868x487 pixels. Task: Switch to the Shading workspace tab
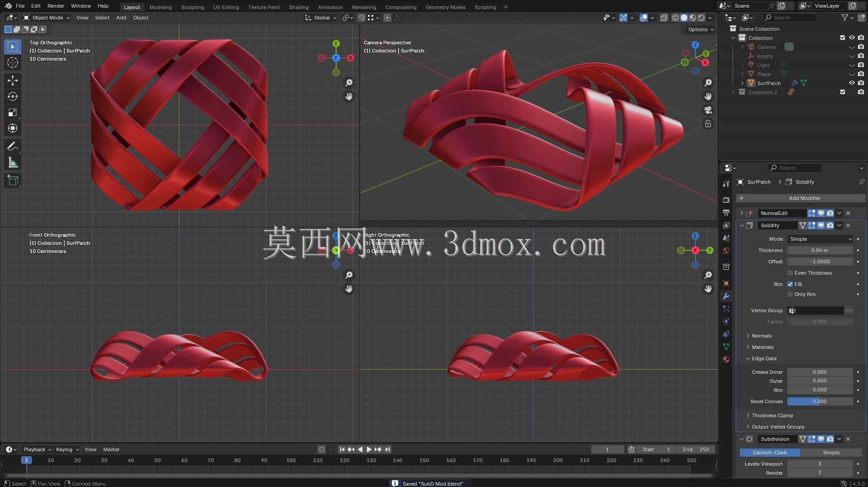point(299,7)
